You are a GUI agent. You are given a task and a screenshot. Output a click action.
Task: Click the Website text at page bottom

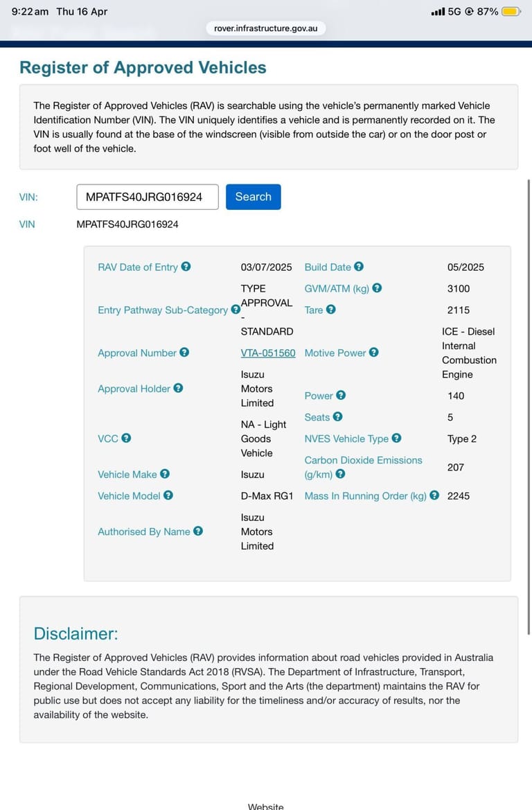point(265,806)
